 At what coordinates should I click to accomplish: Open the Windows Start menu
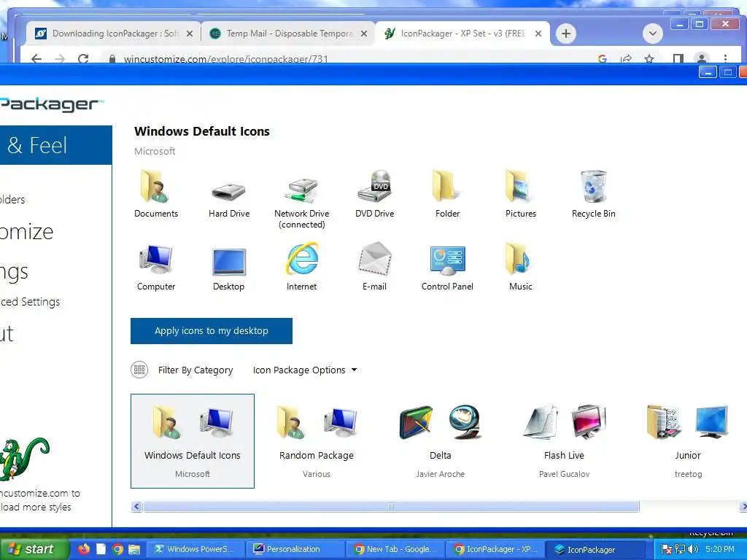click(34, 549)
